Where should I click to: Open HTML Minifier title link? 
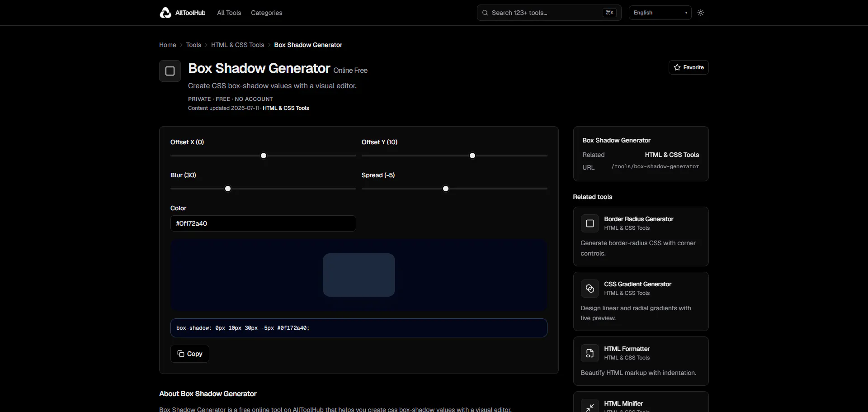point(623,403)
